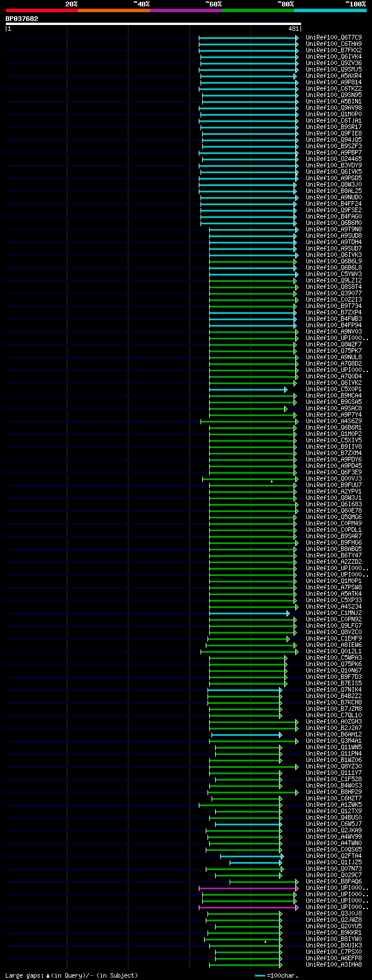
Task: Open hit UniRef100_B9FHG6
Action: pos(334,542)
